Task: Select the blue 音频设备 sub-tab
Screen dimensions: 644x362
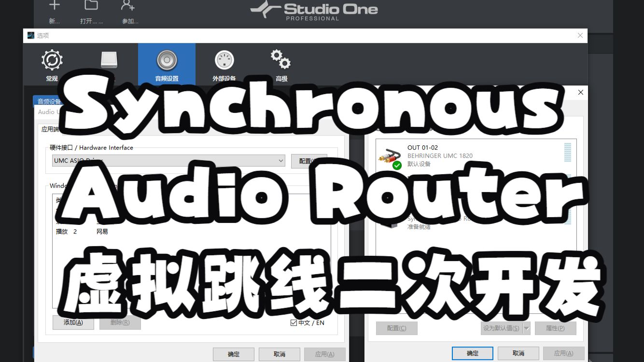Action: click(49, 101)
